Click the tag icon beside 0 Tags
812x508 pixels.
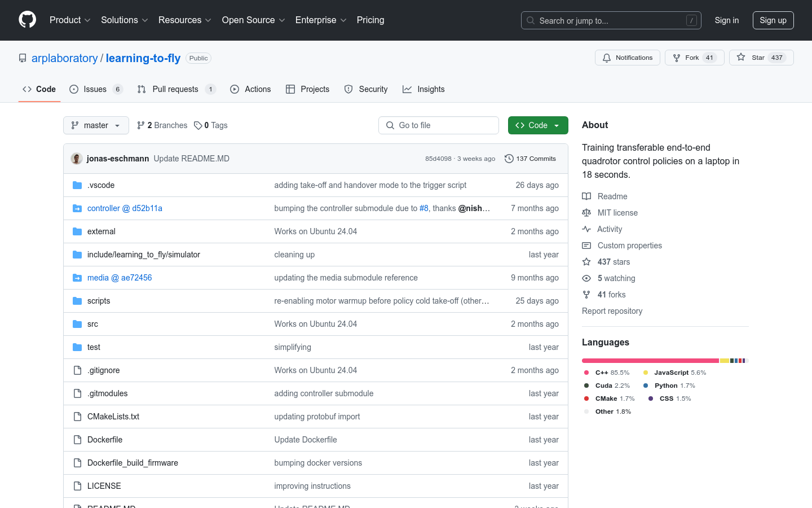[198, 125]
